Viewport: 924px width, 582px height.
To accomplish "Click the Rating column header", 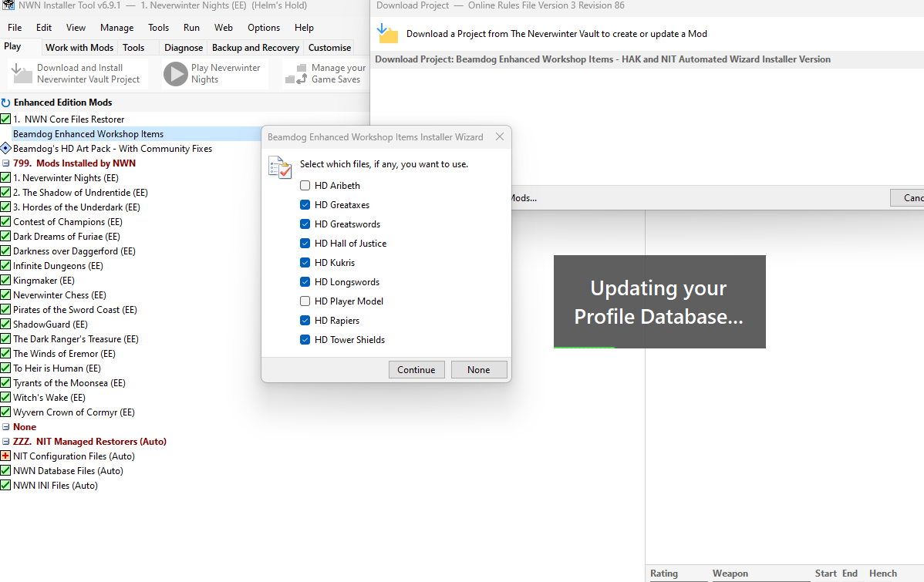I will click(x=664, y=574).
